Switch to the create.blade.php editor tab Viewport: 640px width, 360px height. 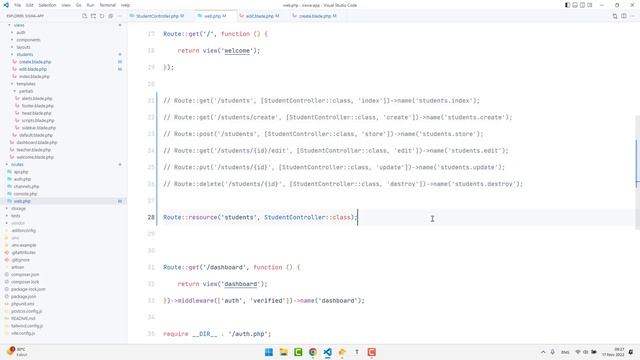click(x=317, y=16)
